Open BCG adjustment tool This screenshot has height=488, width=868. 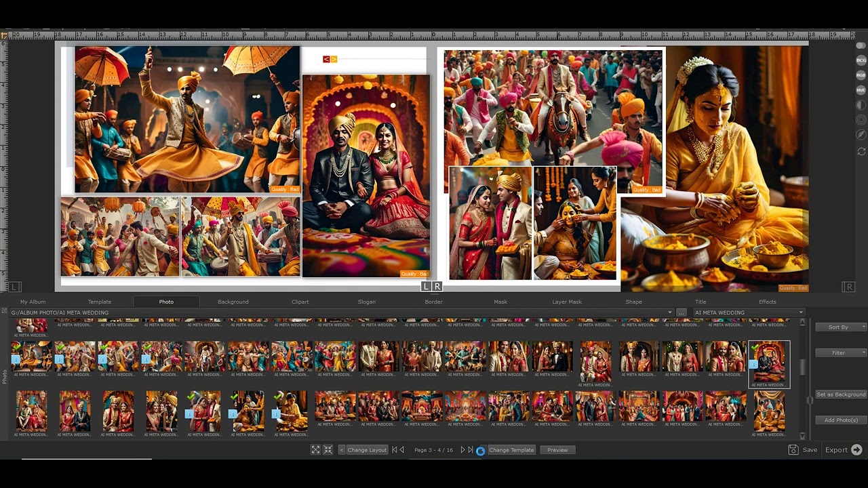click(x=861, y=60)
